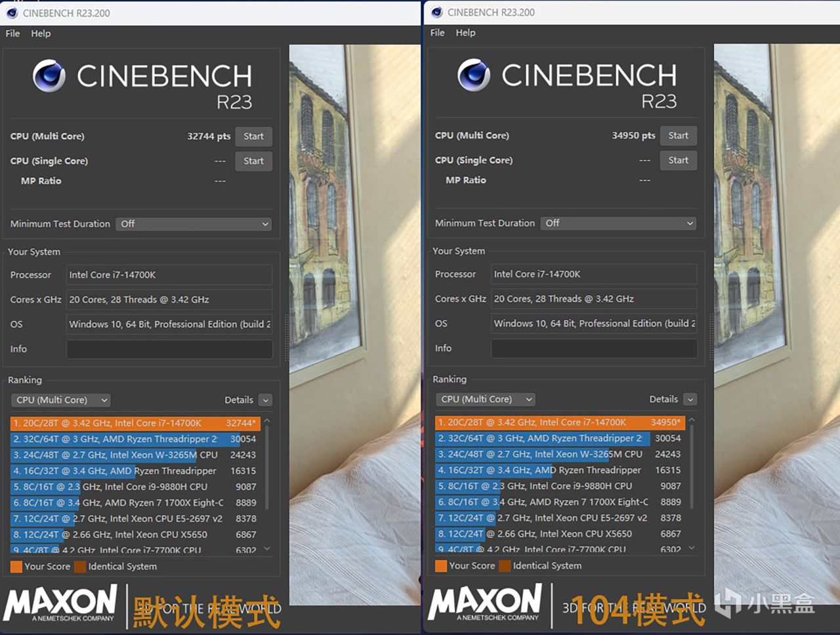Open File menu in right Cinebench window
The height and width of the screenshot is (635, 840).
(x=437, y=33)
